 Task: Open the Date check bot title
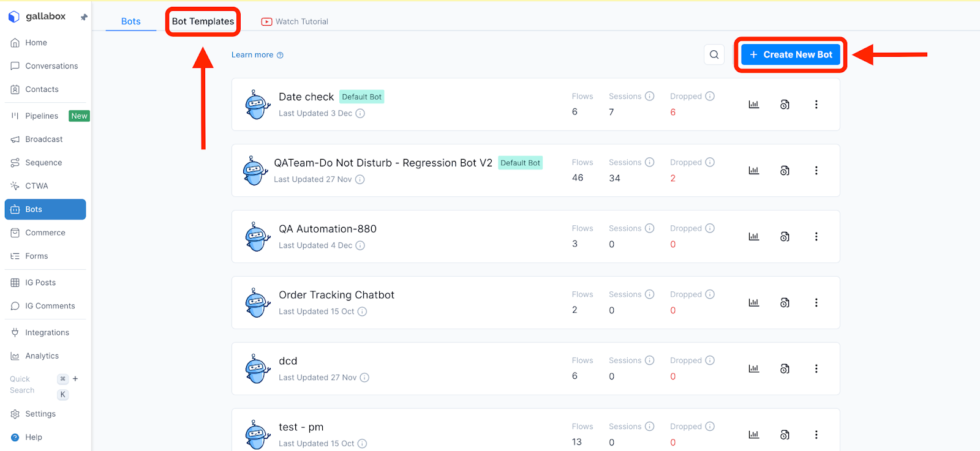(x=306, y=97)
